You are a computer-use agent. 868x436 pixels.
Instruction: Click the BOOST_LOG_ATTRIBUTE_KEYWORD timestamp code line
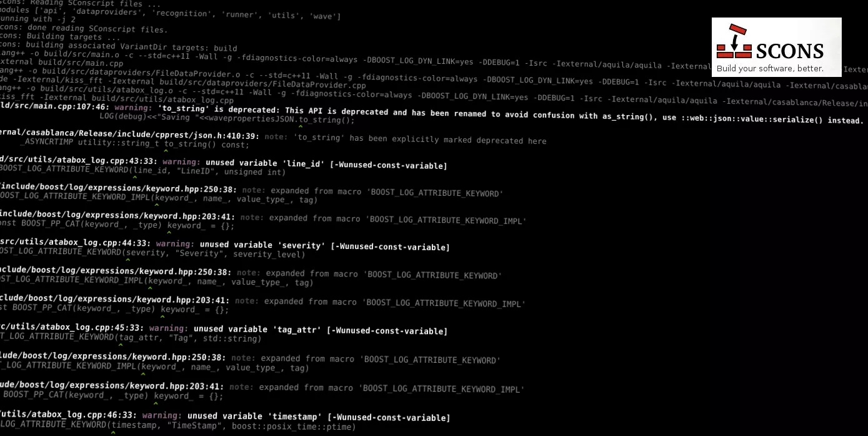pos(177,427)
